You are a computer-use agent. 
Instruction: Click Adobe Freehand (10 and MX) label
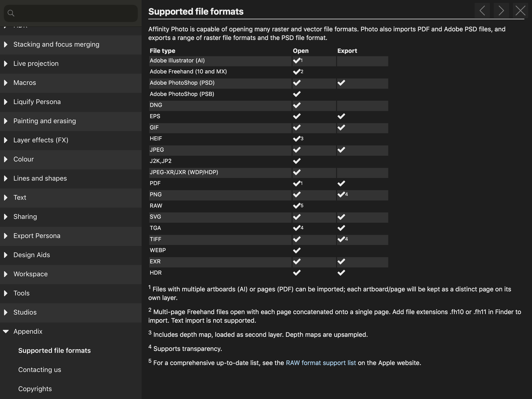[188, 72]
